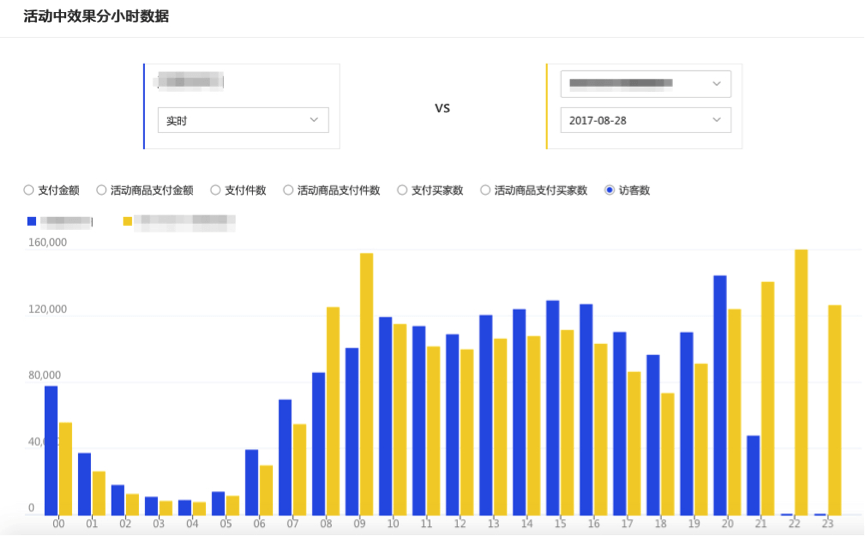Viewport: 865px width, 536px height.
Task: Click the yellow bar at hour 09
Action: click(367, 384)
